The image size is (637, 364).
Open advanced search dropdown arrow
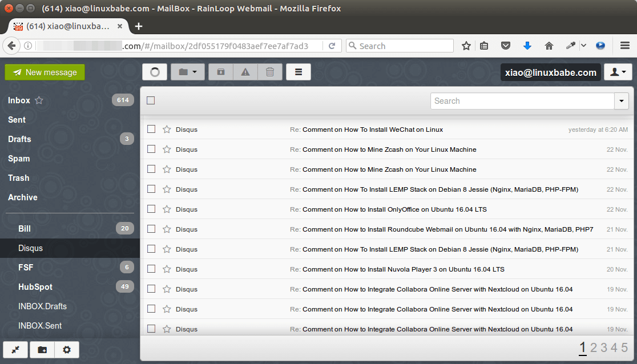[x=622, y=101]
